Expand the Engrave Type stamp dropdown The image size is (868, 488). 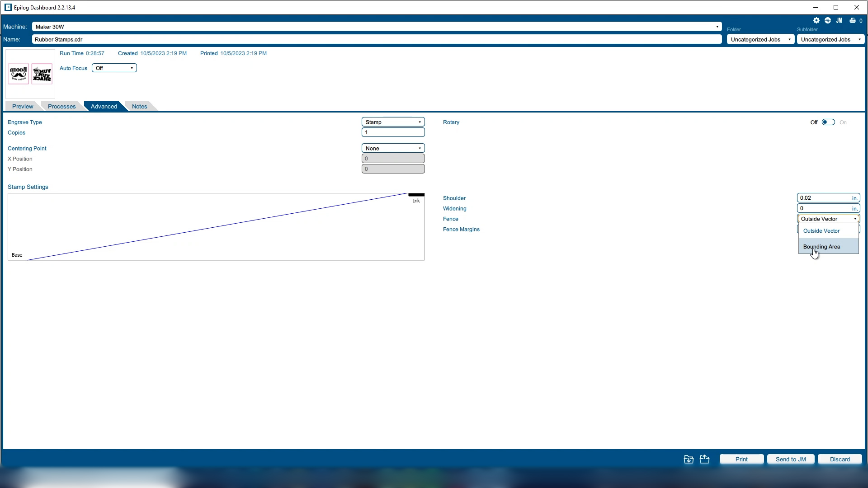(x=421, y=122)
